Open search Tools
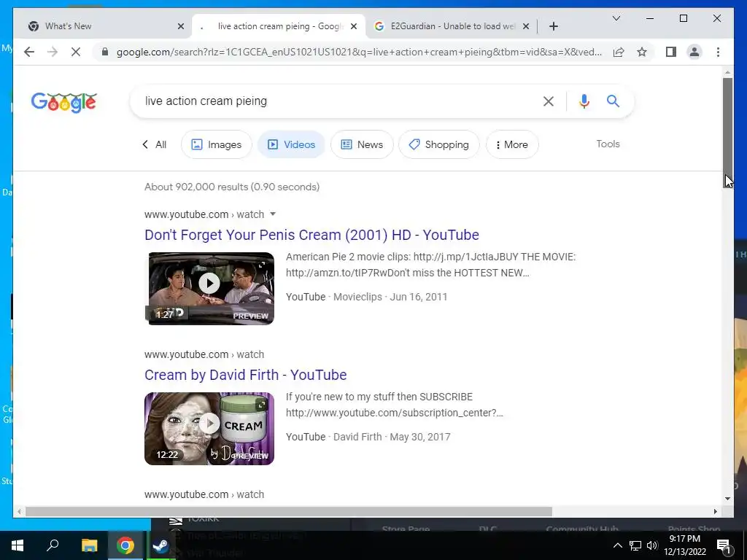Image resolution: width=747 pixels, height=560 pixels. click(x=608, y=144)
